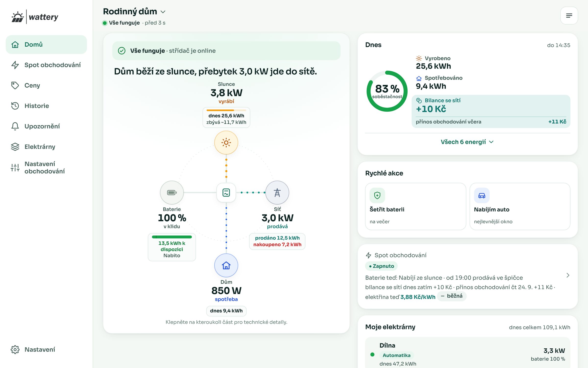Click the '3,88 Kč/kWh' price text

pos(418,297)
